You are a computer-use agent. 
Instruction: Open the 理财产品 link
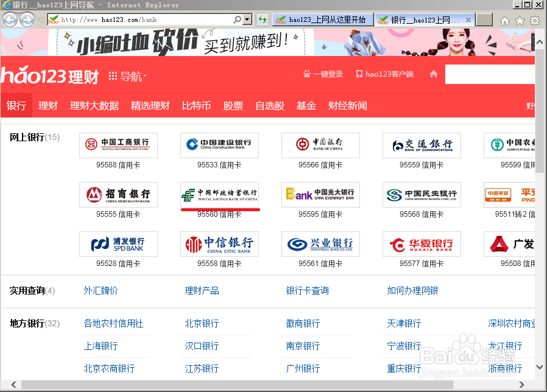(202, 290)
